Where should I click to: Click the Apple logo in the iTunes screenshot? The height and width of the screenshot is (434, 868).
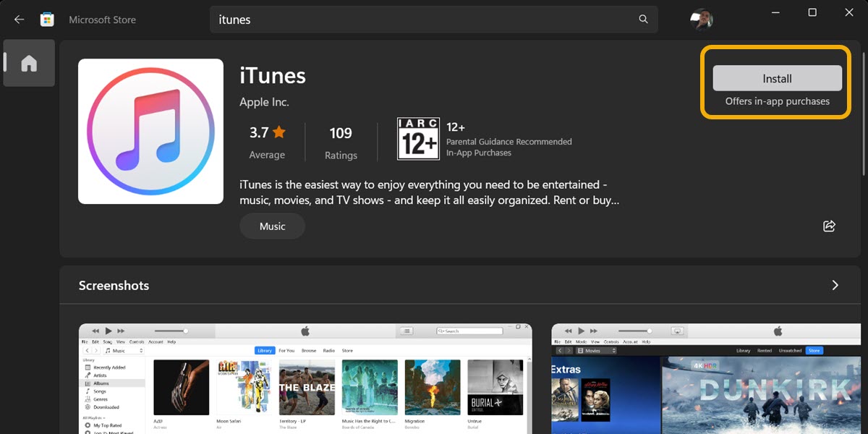click(x=305, y=330)
